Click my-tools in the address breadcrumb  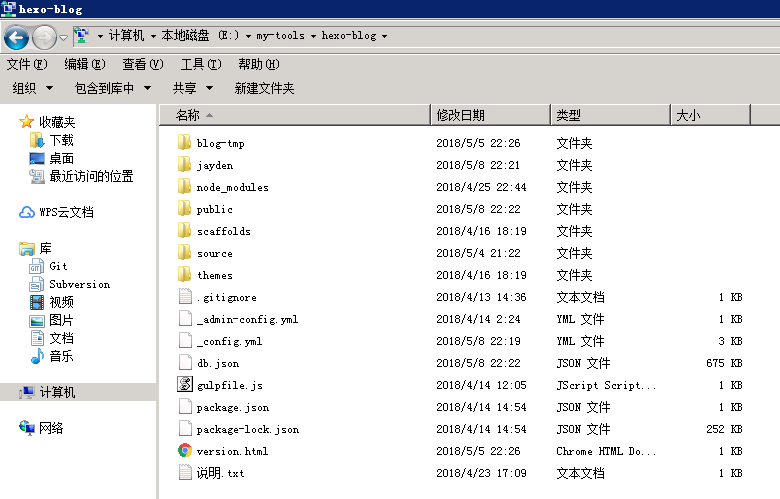tap(279, 36)
